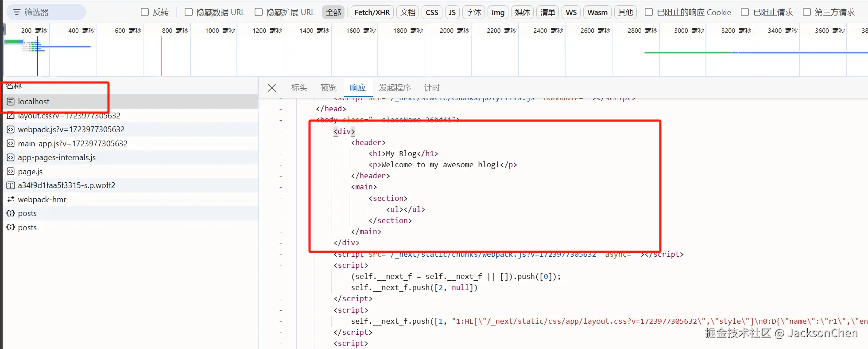Image resolution: width=868 pixels, height=349 pixels.
Task: Check the 已阻止请求 checkbox
Action: [745, 12]
